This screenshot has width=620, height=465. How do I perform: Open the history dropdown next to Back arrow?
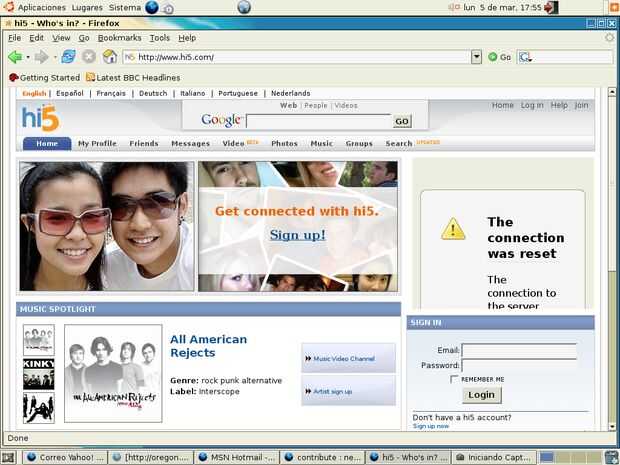[x=28, y=57]
